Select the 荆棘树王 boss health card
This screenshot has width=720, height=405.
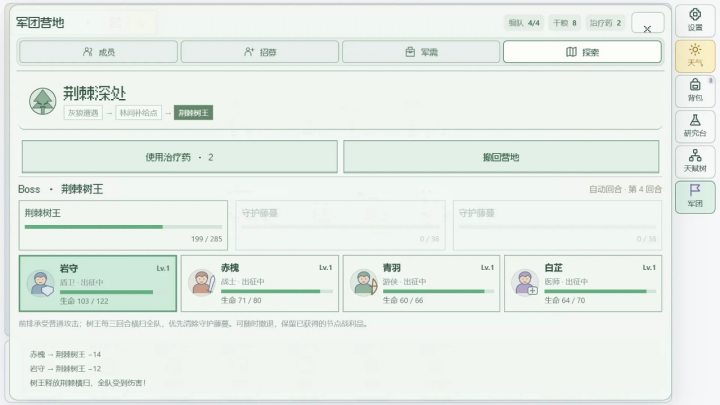[x=123, y=225]
